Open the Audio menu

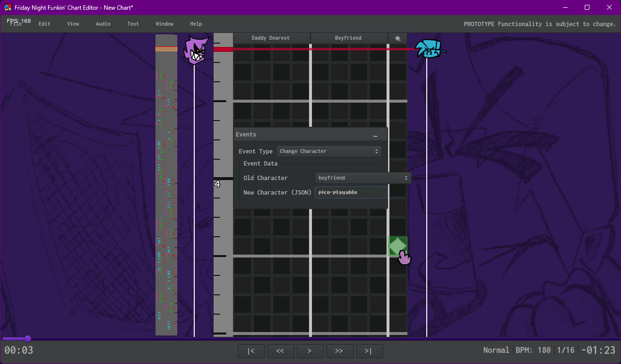tap(103, 23)
